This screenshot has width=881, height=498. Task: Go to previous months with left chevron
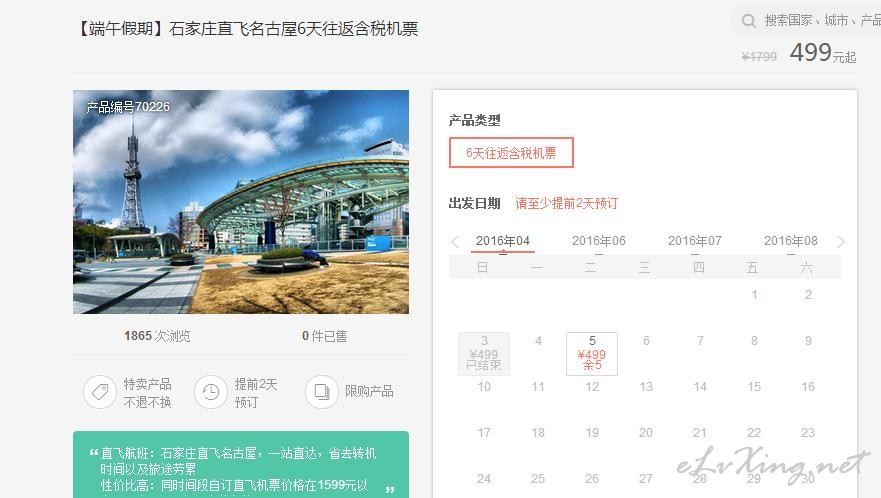click(455, 242)
